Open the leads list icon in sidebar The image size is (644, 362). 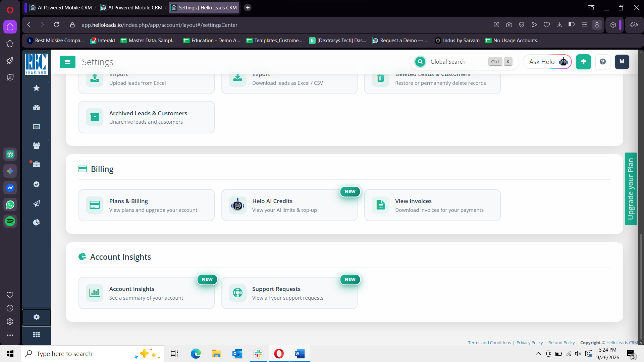pyautogui.click(x=37, y=126)
